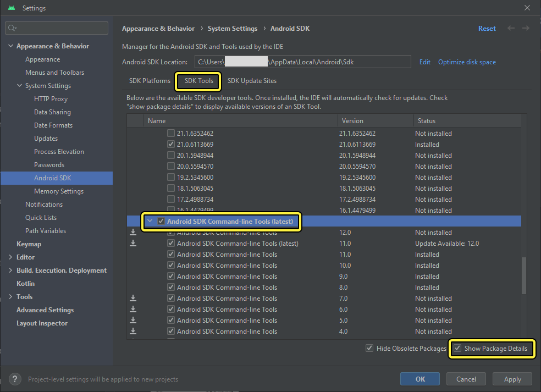Select Android SDK in settings tree

[x=57, y=178]
